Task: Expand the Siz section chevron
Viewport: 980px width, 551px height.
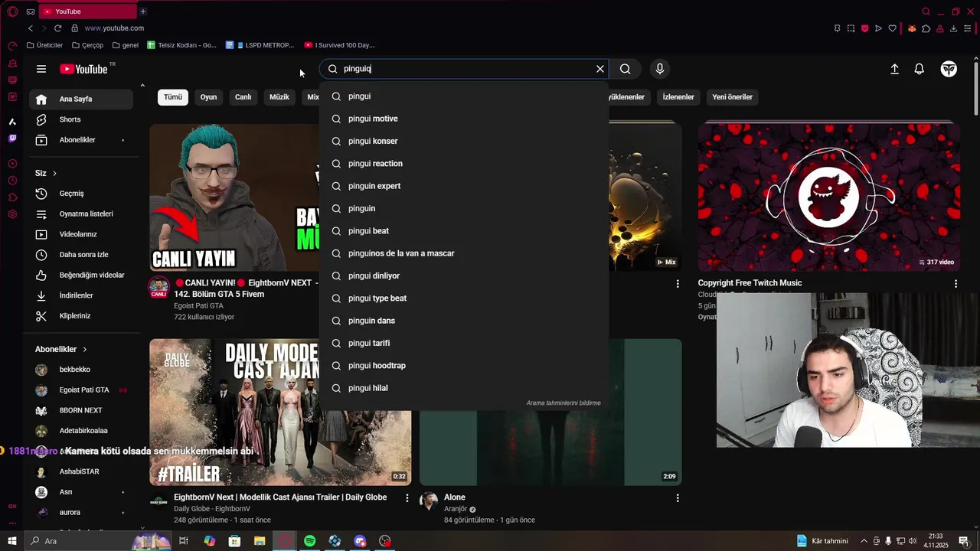Action: pyautogui.click(x=54, y=174)
